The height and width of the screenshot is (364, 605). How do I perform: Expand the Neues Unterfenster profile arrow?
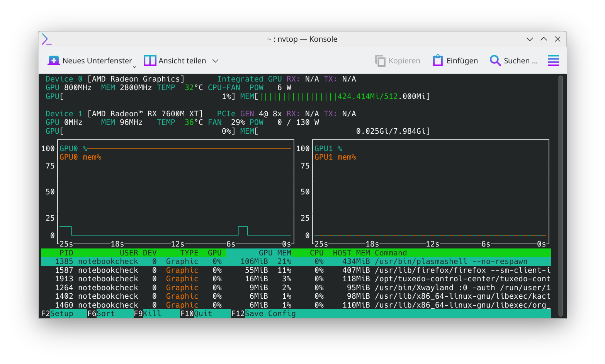click(x=134, y=67)
